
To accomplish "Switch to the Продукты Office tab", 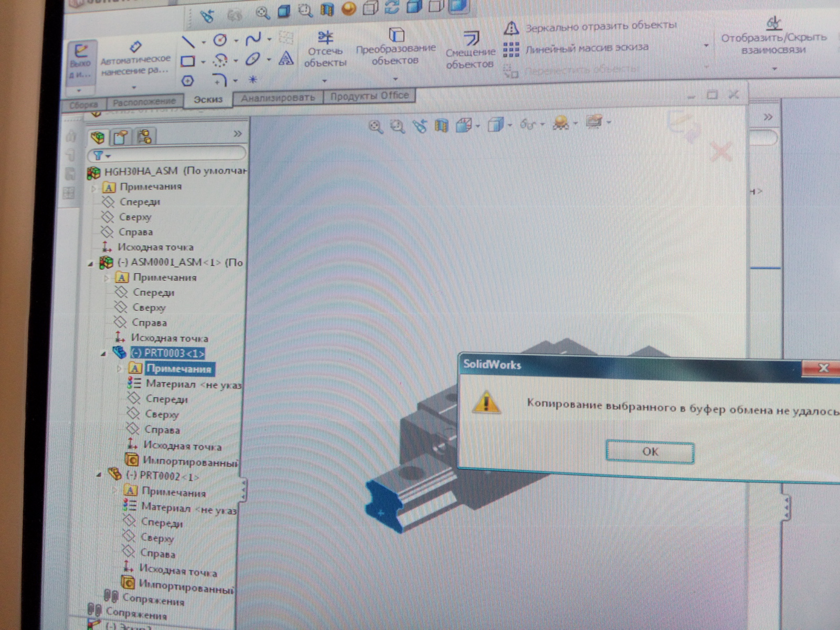I will (x=369, y=96).
